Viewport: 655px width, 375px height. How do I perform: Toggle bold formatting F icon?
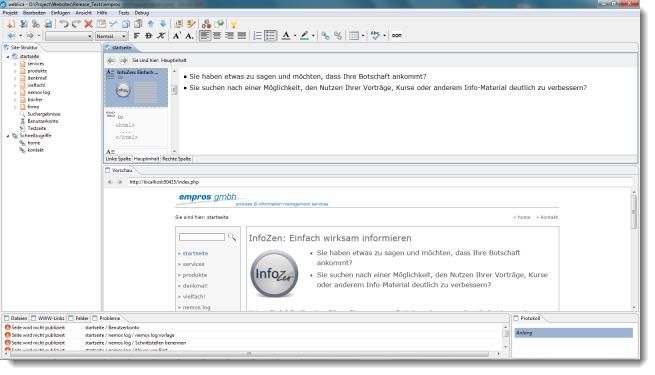coord(137,36)
